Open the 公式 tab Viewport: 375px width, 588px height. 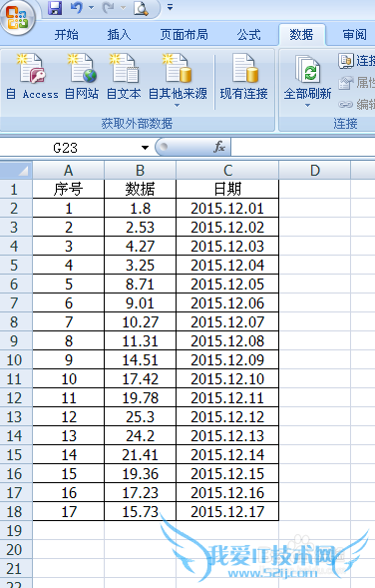248,35
